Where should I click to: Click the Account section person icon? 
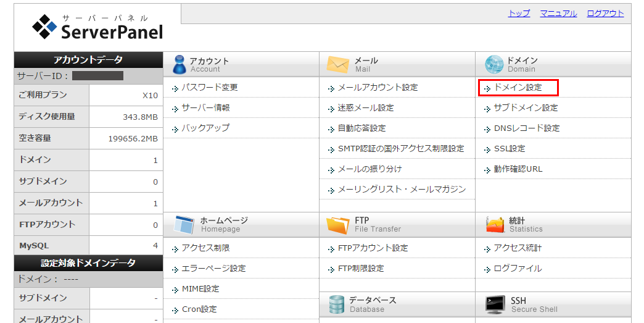click(x=179, y=64)
